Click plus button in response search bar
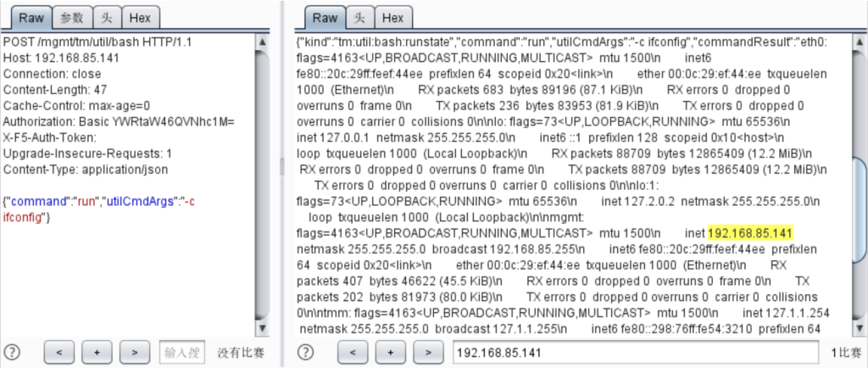The width and height of the screenshot is (868, 368). click(391, 351)
